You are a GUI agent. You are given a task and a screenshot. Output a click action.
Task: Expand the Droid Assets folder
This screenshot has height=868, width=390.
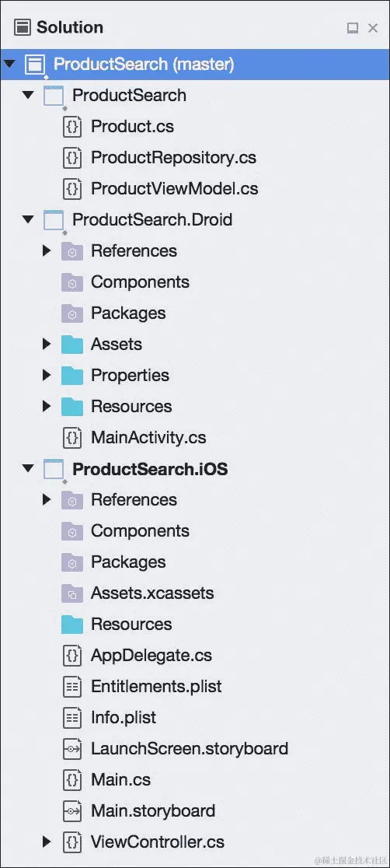[x=47, y=345]
